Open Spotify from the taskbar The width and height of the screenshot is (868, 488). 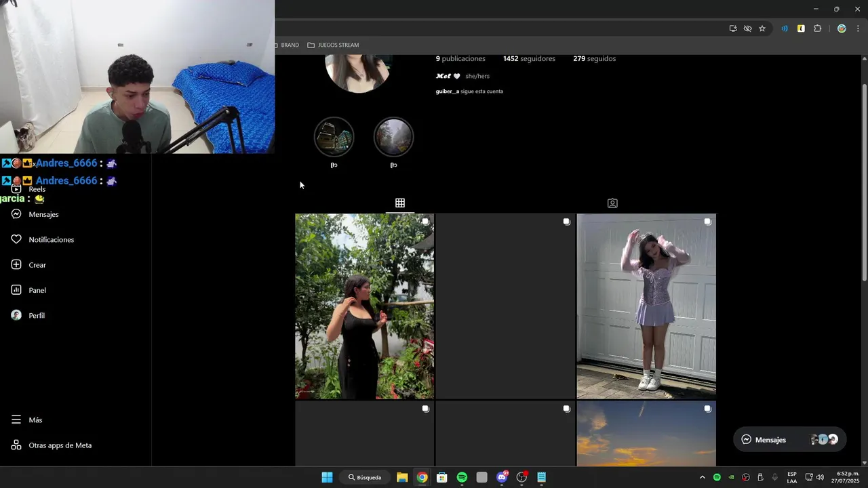[462, 477]
